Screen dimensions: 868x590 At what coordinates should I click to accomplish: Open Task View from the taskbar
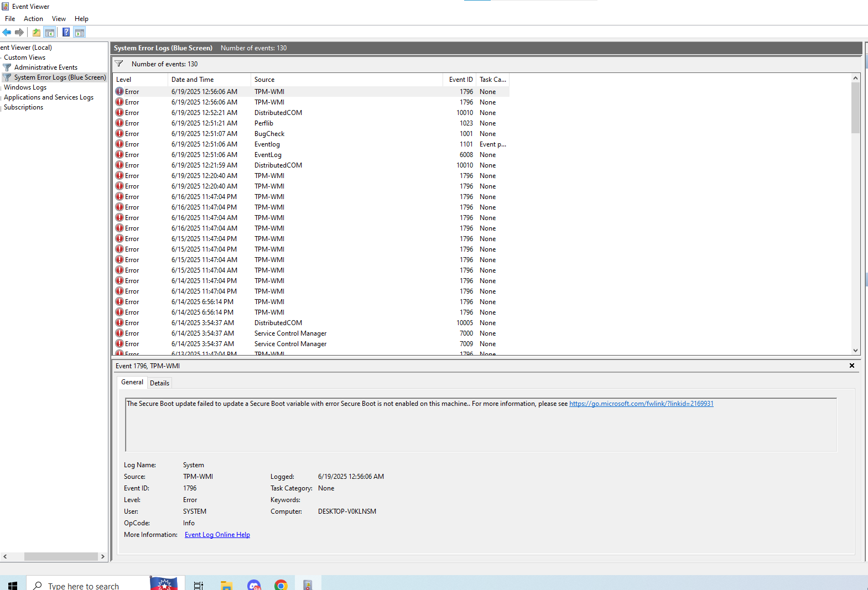pos(199,585)
